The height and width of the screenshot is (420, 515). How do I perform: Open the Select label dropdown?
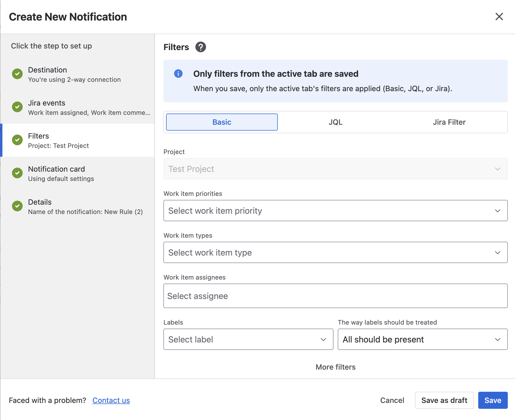248,339
